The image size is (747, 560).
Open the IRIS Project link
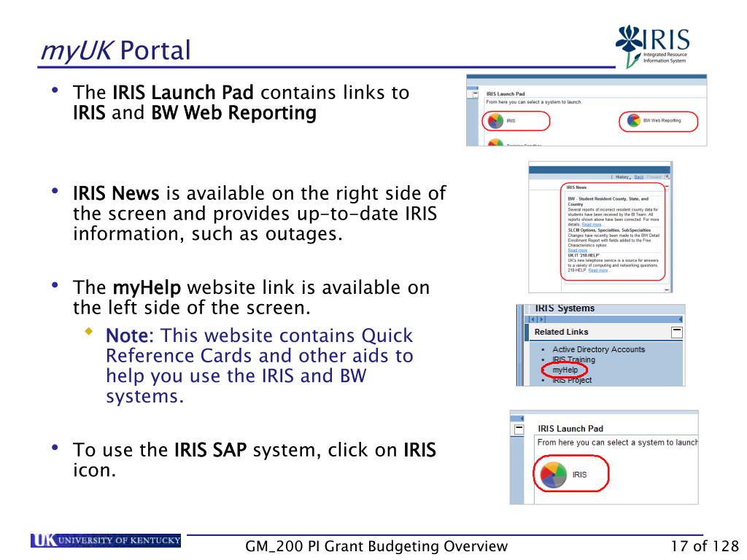pos(572,381)
